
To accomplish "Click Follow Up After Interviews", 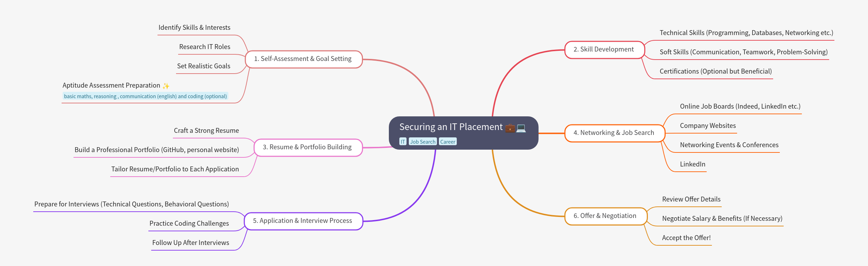I will 191,243.
